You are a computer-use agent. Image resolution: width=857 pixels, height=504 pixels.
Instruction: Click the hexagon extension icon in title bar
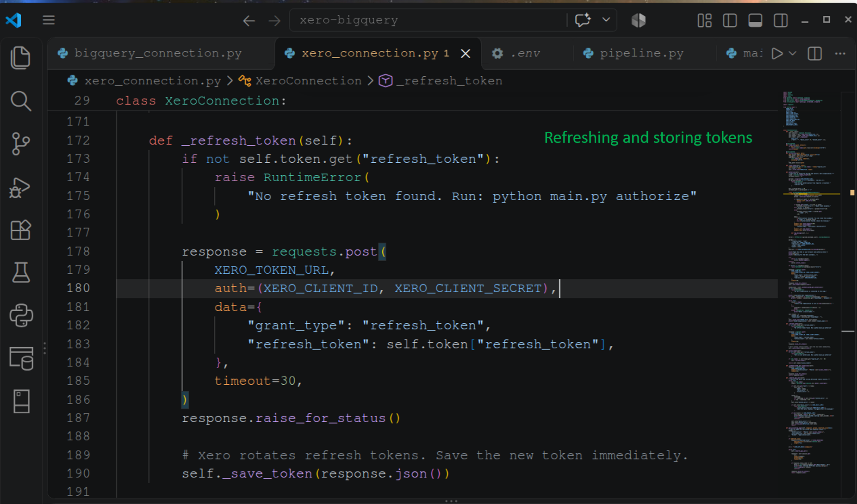click(639, 20)
